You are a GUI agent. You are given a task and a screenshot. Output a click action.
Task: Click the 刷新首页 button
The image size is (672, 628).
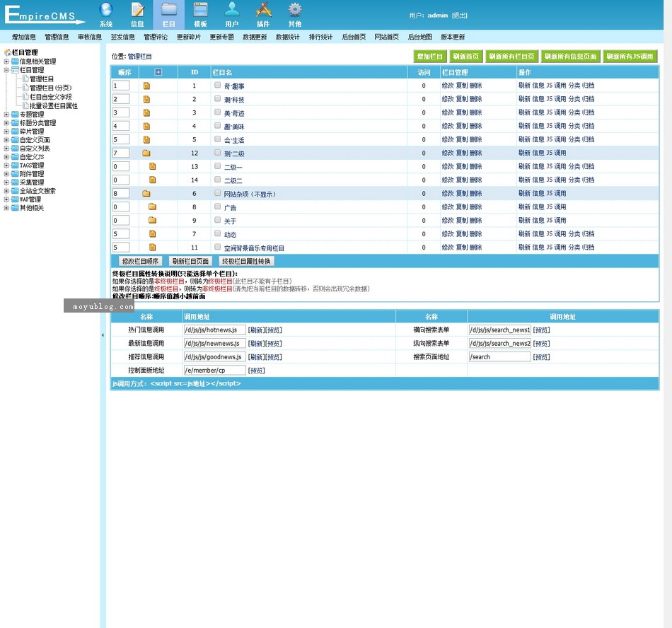pyautogui.click(x=466, y=56)
